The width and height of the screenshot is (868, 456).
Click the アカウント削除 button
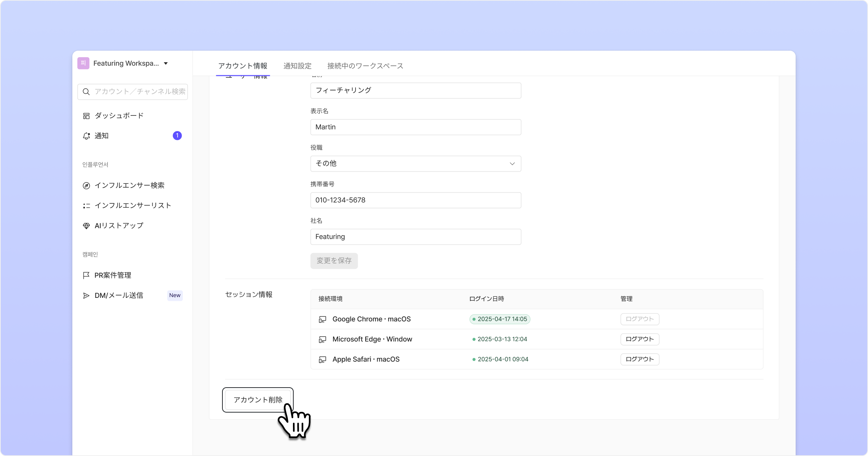point(258,400)
